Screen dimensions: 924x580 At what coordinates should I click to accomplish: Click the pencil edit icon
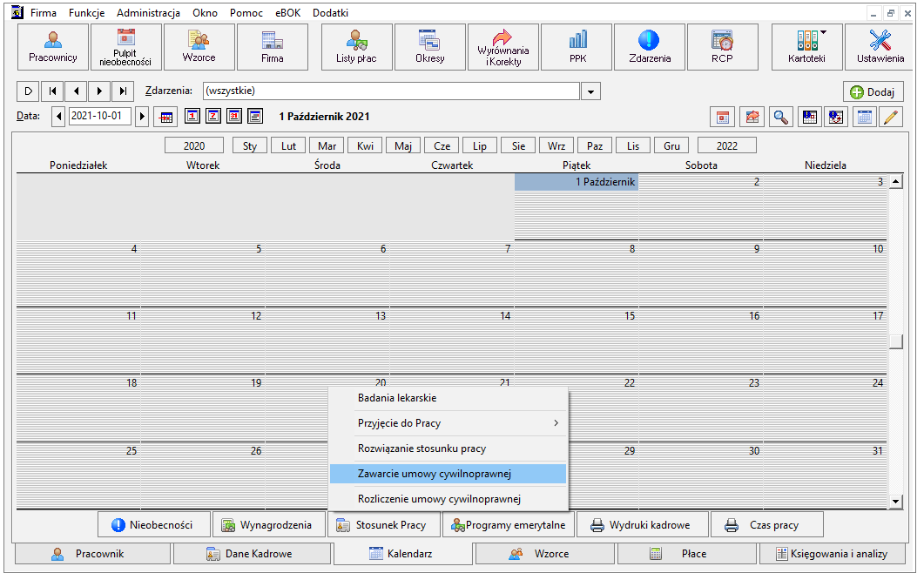tap(891, 117)
